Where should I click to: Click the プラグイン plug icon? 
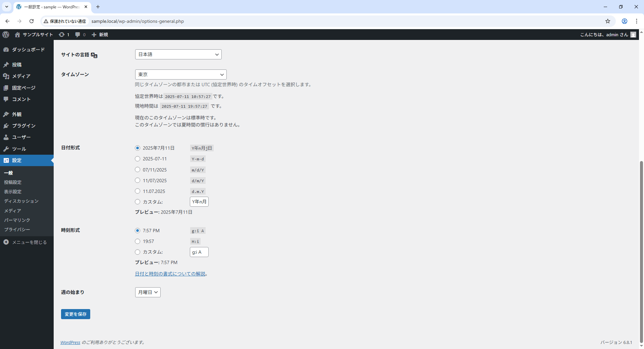coord(6,126)
